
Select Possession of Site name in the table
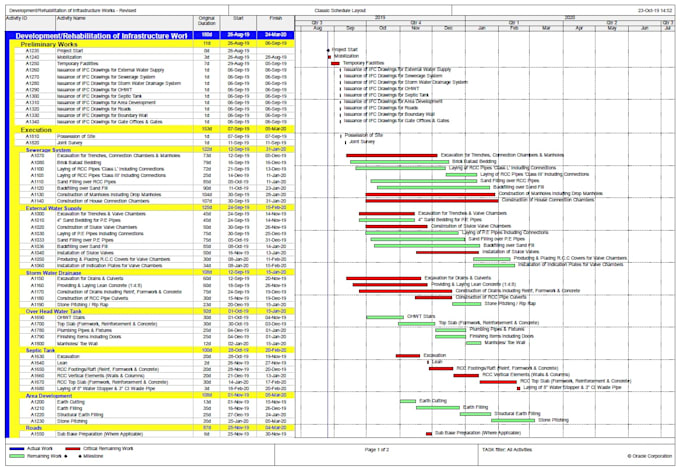(76, 136)
